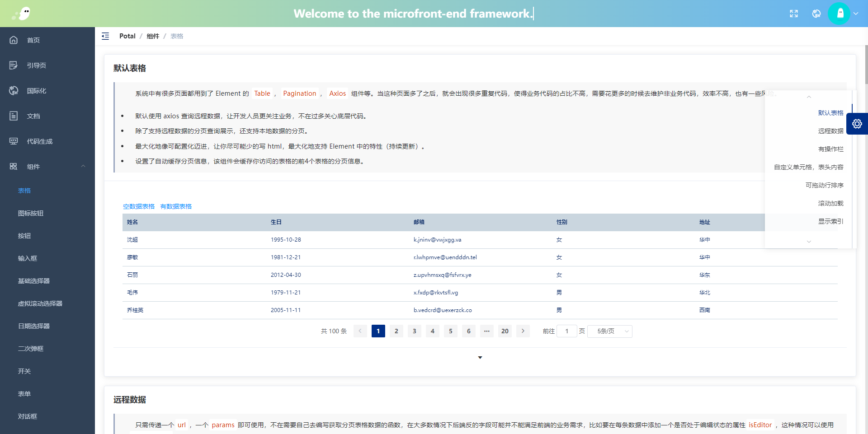Click the 有数据表格 link
This screenshot has height=434, width=868.
click(176, 206)
